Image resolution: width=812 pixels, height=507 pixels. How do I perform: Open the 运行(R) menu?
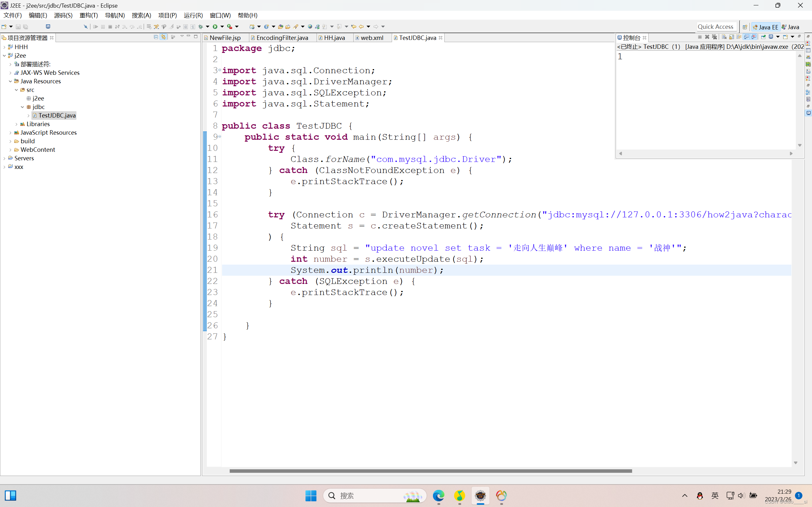(x=193, y=16)
